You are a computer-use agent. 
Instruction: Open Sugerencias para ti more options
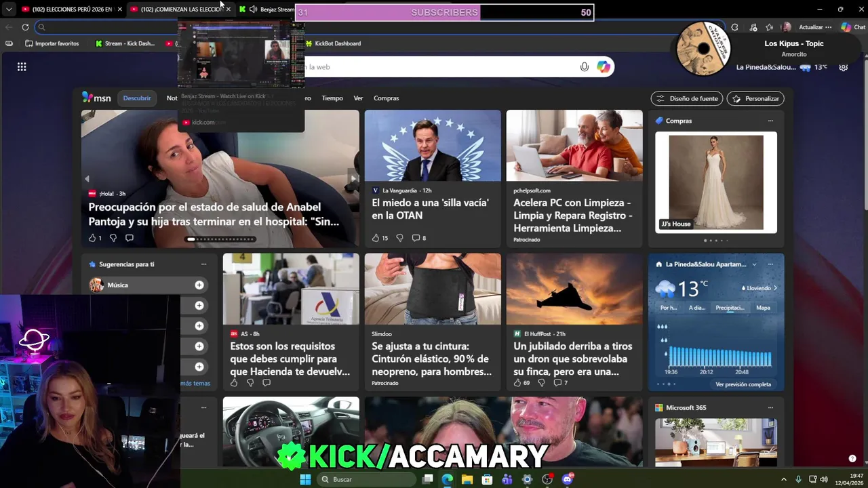pyautogui.click(x=203, y=264)
